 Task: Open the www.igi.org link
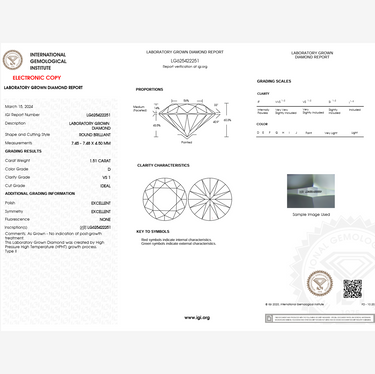coord(197,318)
